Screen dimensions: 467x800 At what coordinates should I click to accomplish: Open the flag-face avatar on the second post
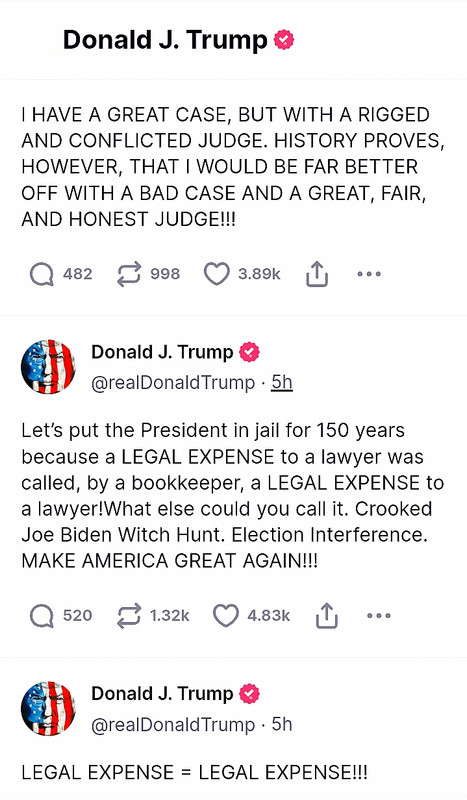[48, 367]
